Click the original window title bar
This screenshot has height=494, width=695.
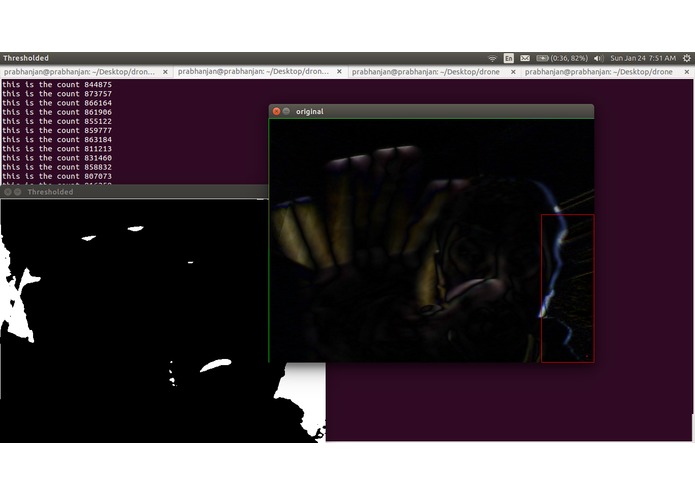[431, 111]
